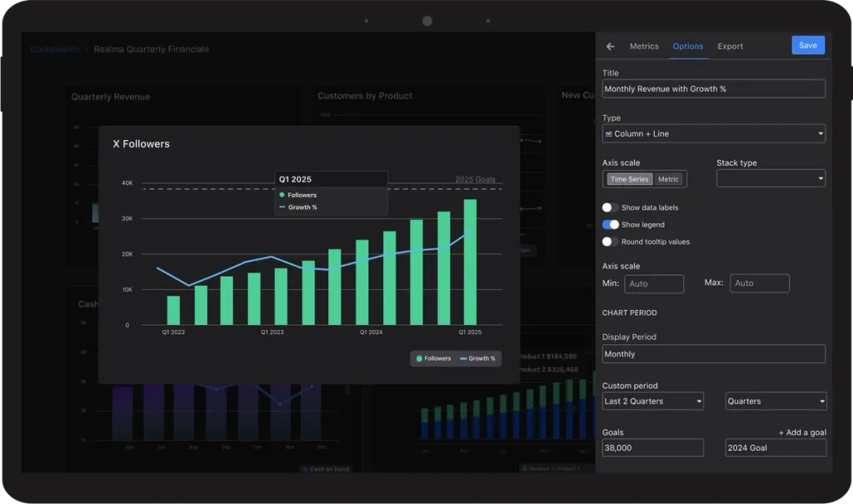The image size is (853, 504).
Task: Toggle Show data labels switch
Action: (x=610, y=207)
